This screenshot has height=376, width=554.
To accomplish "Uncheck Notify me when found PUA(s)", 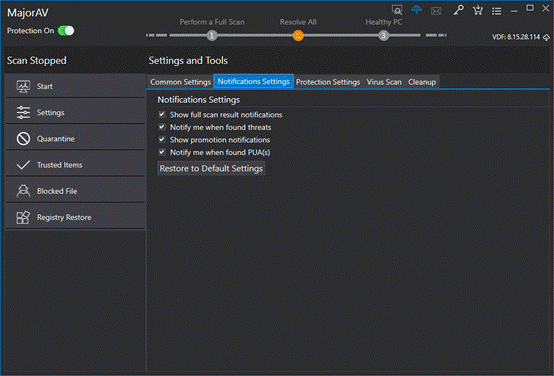I will pyautogui.click(x=162, y=152).
